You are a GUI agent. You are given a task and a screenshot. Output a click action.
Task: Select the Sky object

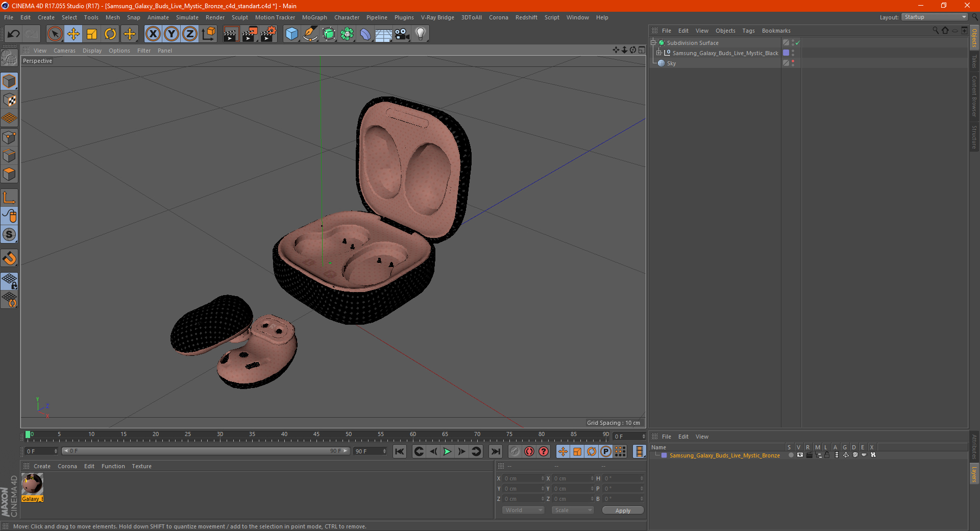point(671,63)
